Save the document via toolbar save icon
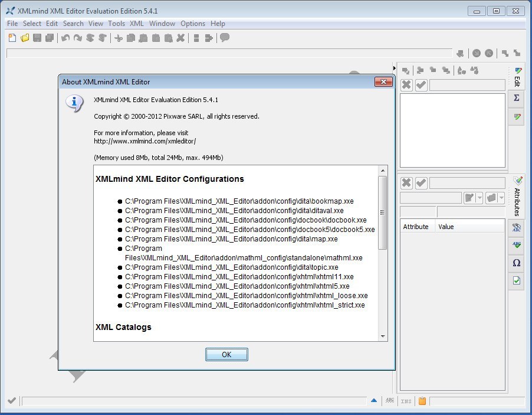 [x=37, y=38]
